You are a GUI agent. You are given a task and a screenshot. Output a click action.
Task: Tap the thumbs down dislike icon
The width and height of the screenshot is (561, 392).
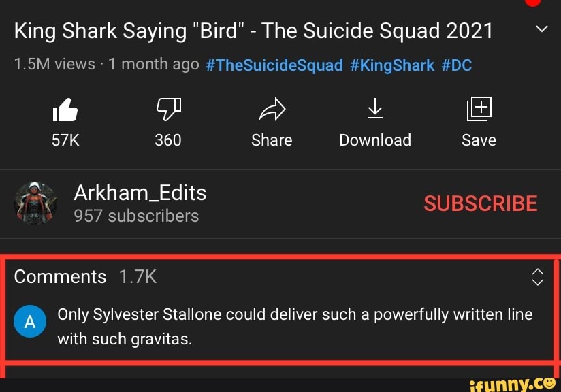point(169,109)
